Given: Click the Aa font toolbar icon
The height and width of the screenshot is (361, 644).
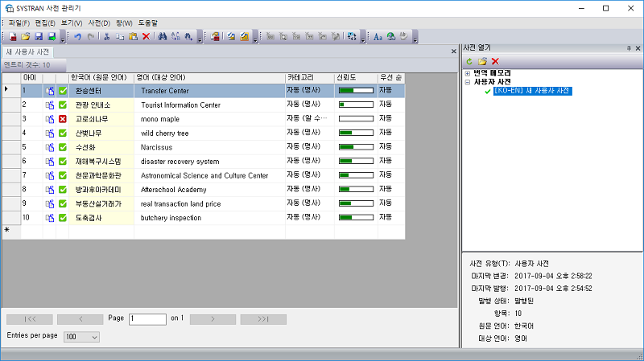Looking at the screenshot, I should pyautogui.click(x=378, y=36).
